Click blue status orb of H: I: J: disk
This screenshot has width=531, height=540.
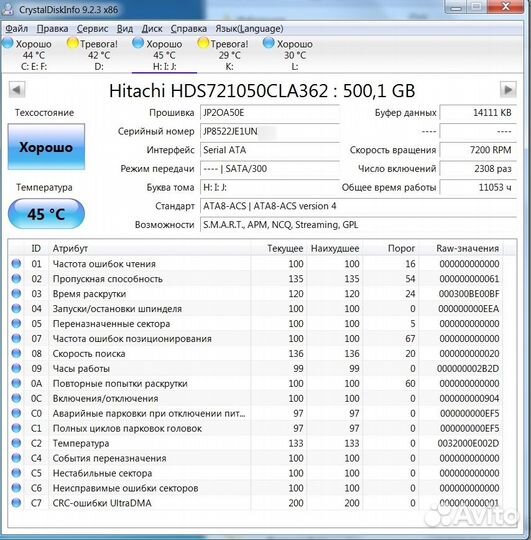(138, 43)
